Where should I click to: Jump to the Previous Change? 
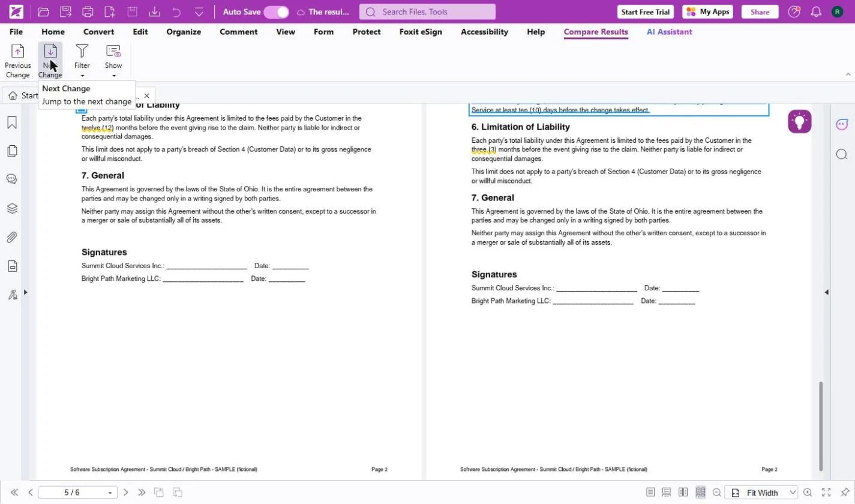18,61
